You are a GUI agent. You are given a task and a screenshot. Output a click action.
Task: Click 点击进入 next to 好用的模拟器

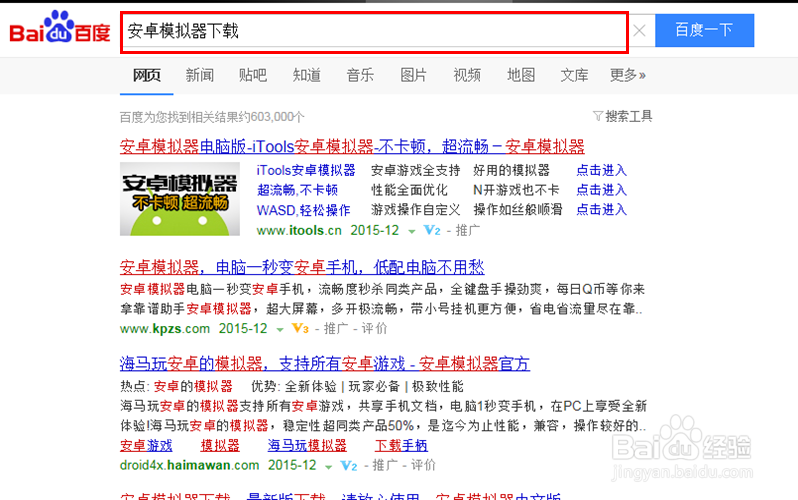coord(601,170)
